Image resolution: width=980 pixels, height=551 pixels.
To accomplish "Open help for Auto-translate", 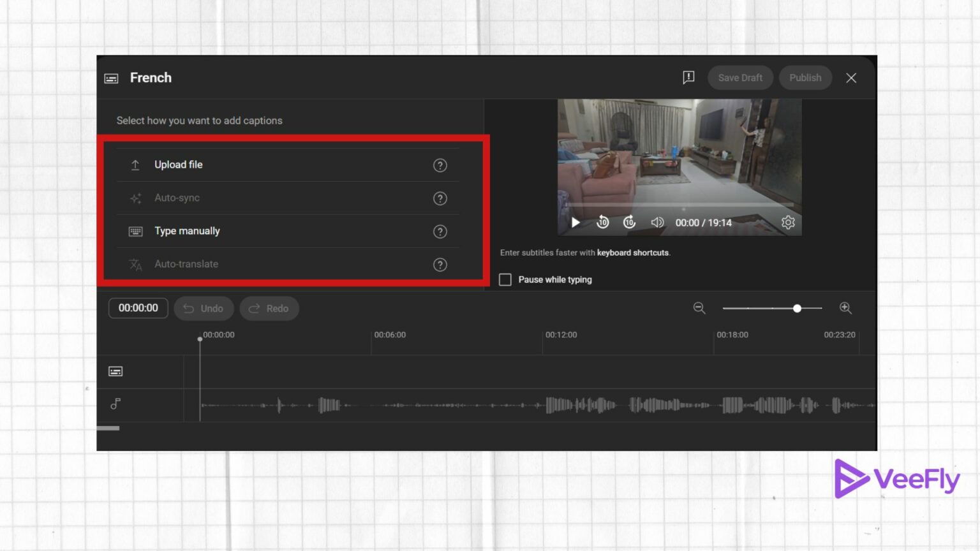I will (x=440, y=265).
